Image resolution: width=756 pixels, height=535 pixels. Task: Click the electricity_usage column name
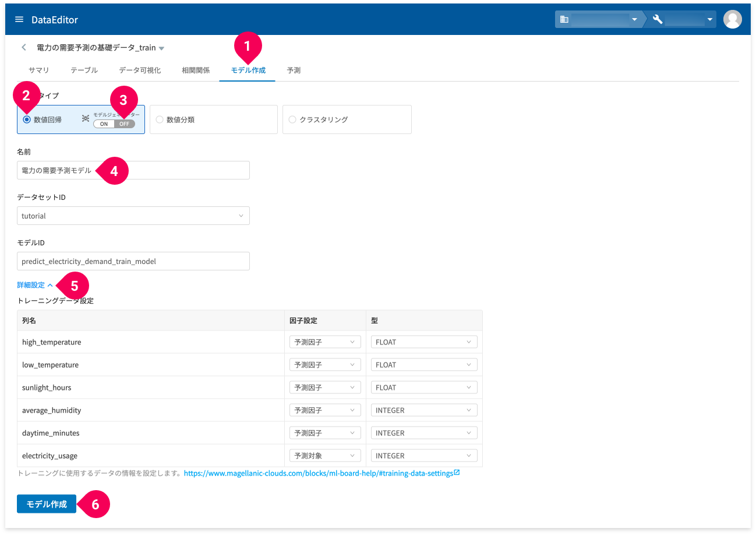(50, 456)
